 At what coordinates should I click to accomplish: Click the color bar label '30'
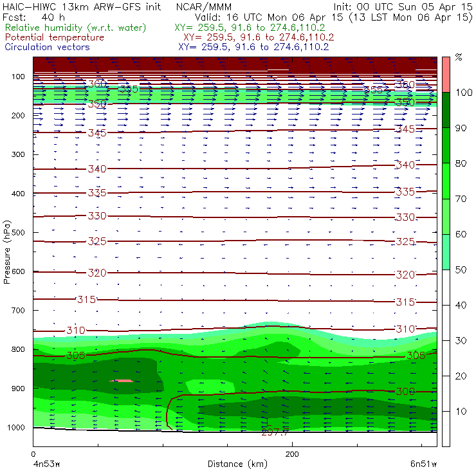pos(461,341)
